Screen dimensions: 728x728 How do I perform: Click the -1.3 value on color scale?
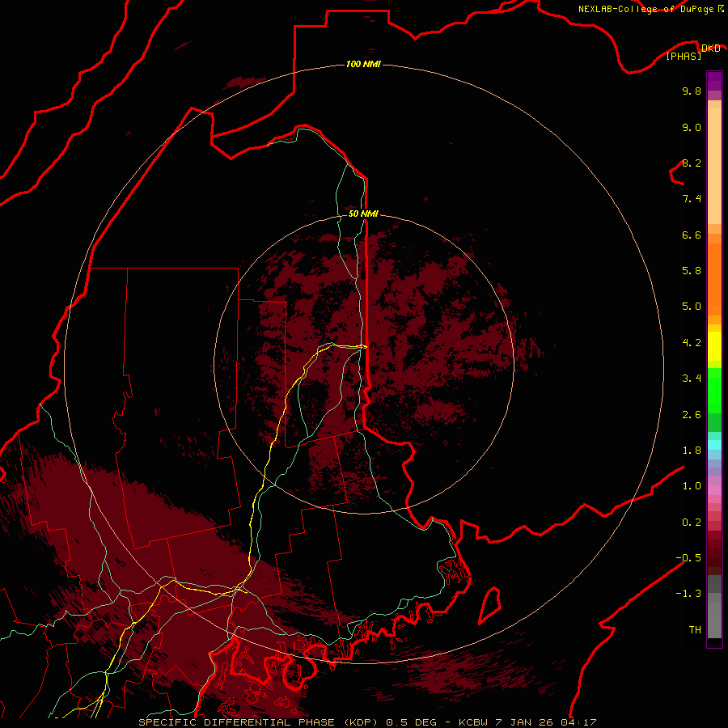(688, 594)
